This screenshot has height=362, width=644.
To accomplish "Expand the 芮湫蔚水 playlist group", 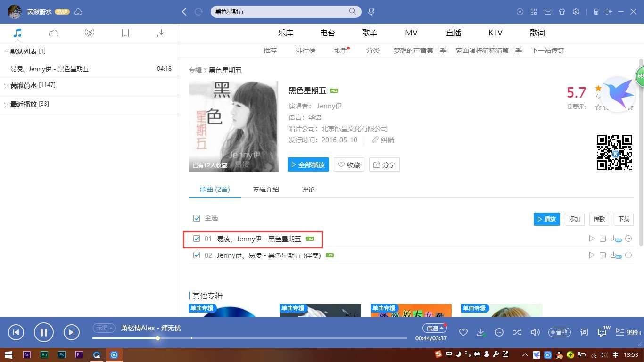I will pos(6,85).
